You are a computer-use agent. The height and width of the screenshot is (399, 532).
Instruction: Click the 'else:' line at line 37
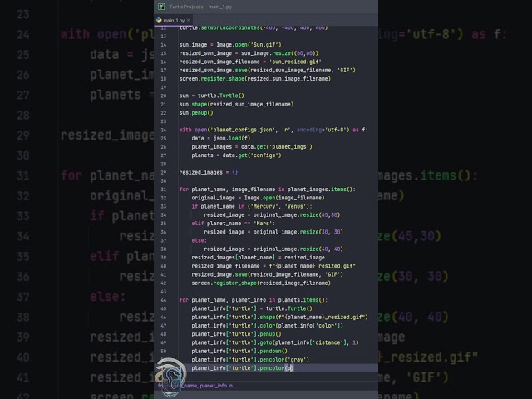tap(199, 240)
